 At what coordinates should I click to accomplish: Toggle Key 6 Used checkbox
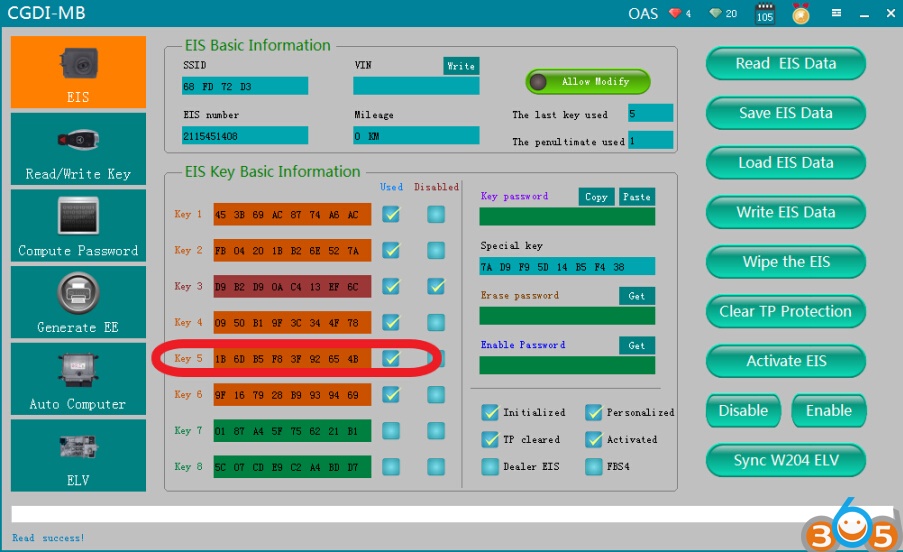click(391, 394)
